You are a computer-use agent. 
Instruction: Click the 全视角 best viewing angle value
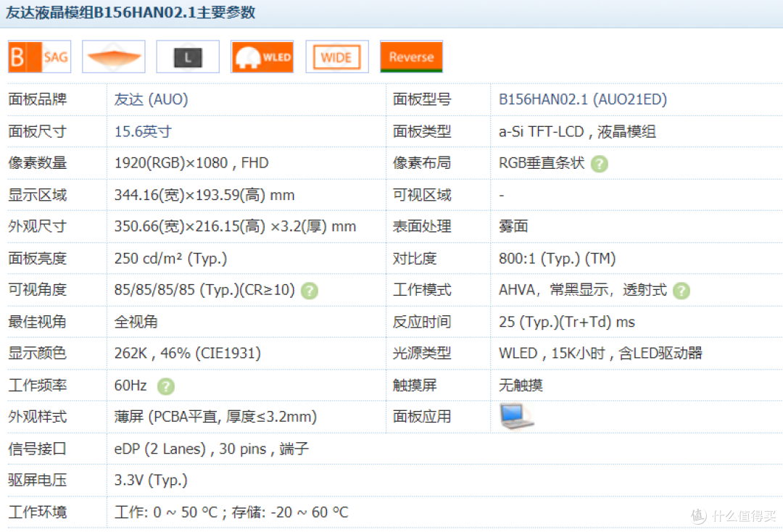pyautogui.click(x=136, y=322)
